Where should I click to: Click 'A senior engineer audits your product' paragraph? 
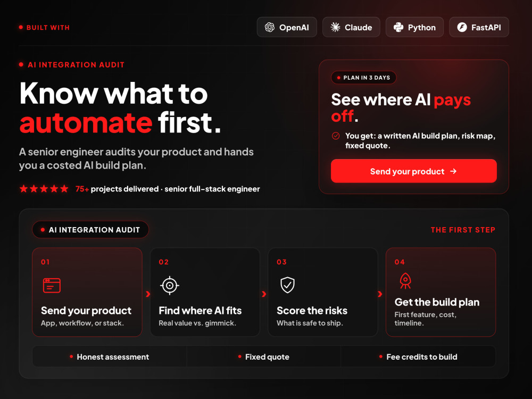[x=136, y=159]
